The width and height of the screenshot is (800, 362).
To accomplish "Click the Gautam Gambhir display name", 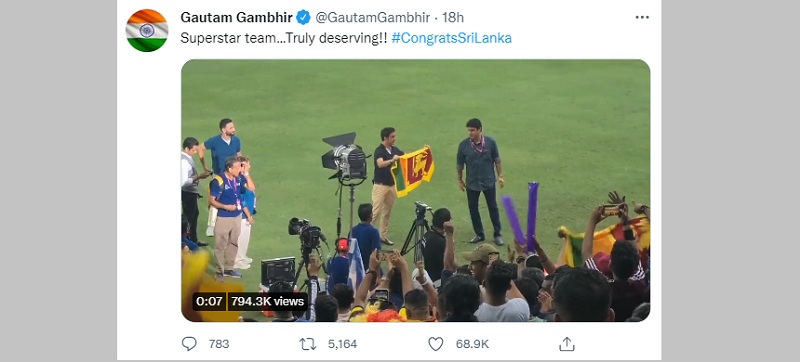I will pos(236,17).
